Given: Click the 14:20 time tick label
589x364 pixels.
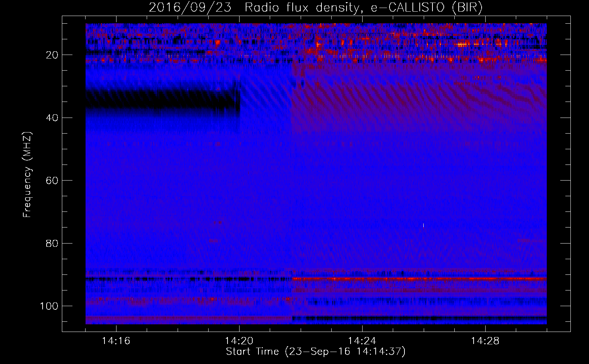Looking at the screenshot, I should (239, 341).
